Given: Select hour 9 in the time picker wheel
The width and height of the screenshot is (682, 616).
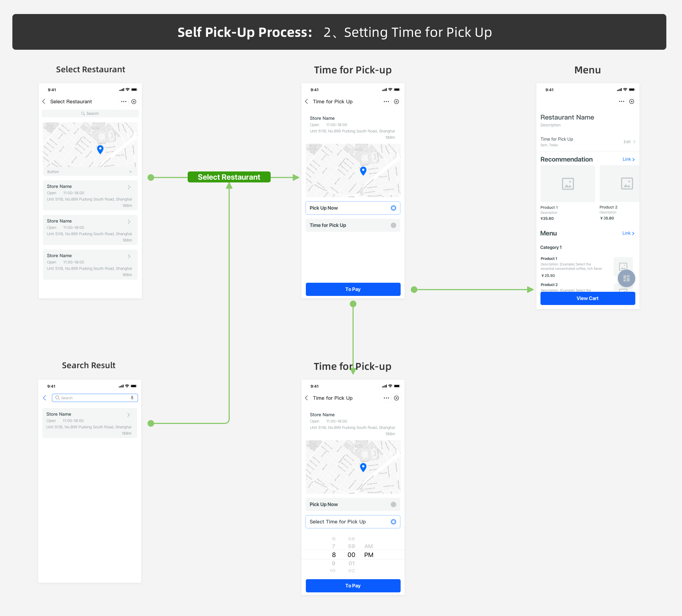Looking at the screenshot, I should tap(334, 563).
